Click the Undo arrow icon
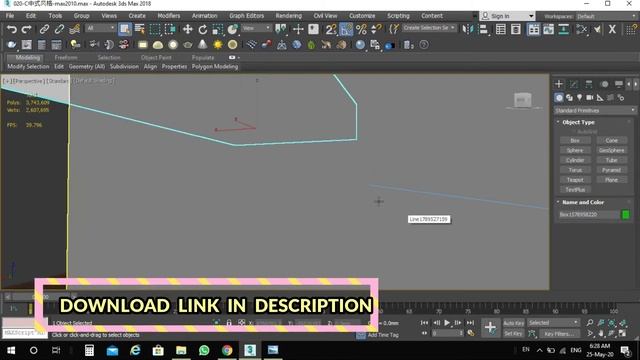The width and height of the screenshot is (640, 360). point(12,29)
